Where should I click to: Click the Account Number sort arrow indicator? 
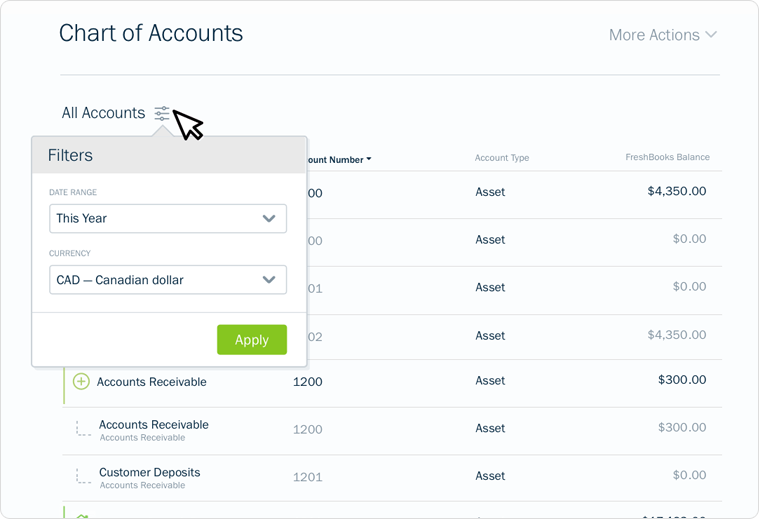[x=369, y=159]
